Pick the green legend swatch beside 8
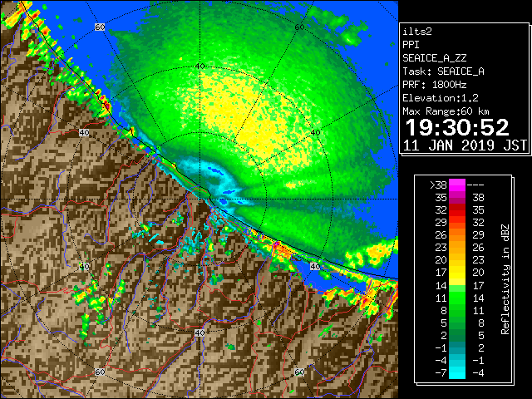This screenshot has height=399, width=532. [457, 310]
